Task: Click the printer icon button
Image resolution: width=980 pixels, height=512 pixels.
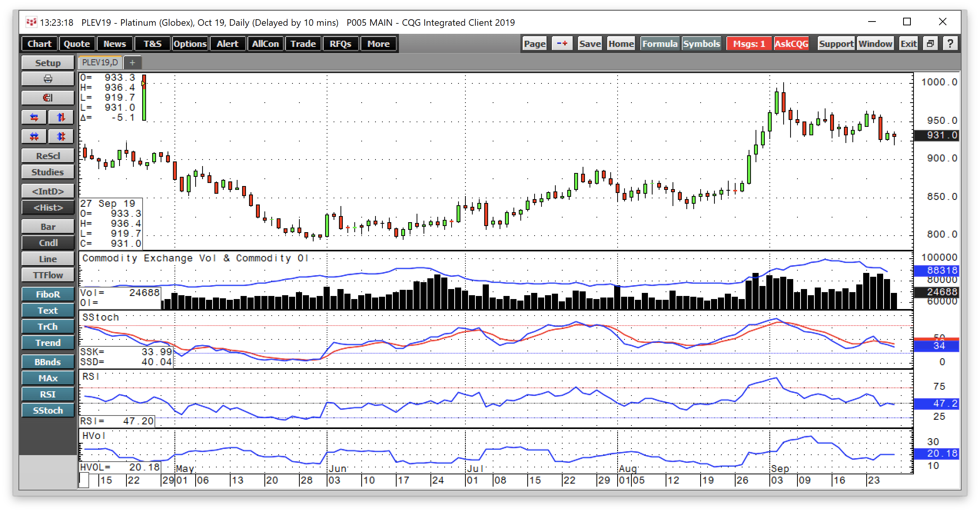Action: point(48,79)
